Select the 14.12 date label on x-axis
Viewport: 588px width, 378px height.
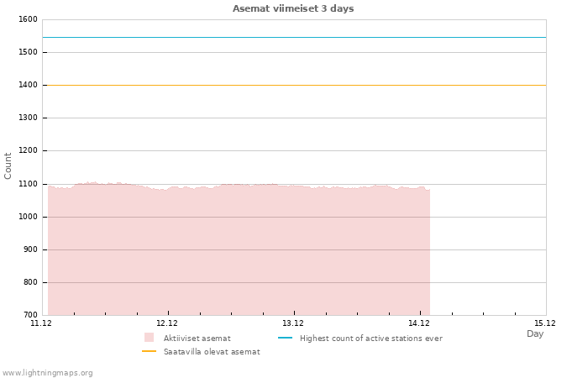coord(419,323)
